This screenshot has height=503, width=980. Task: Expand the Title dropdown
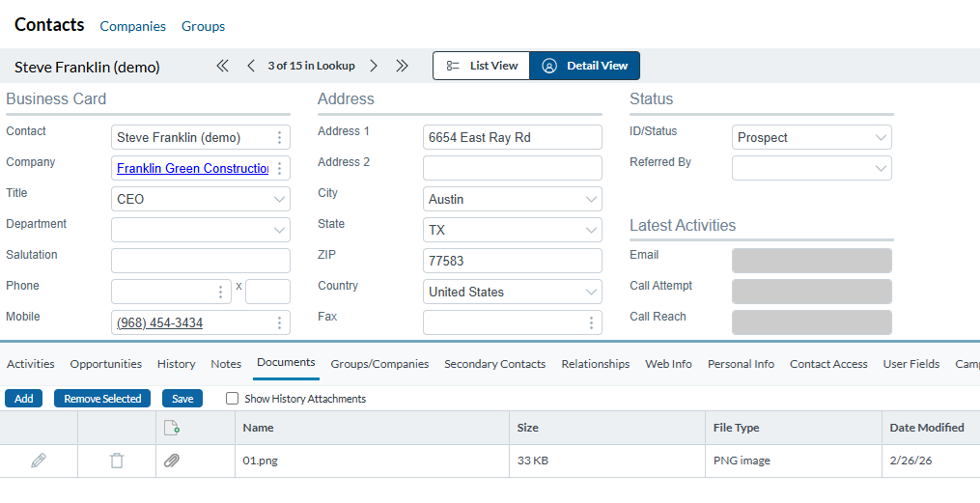point(279,199)
